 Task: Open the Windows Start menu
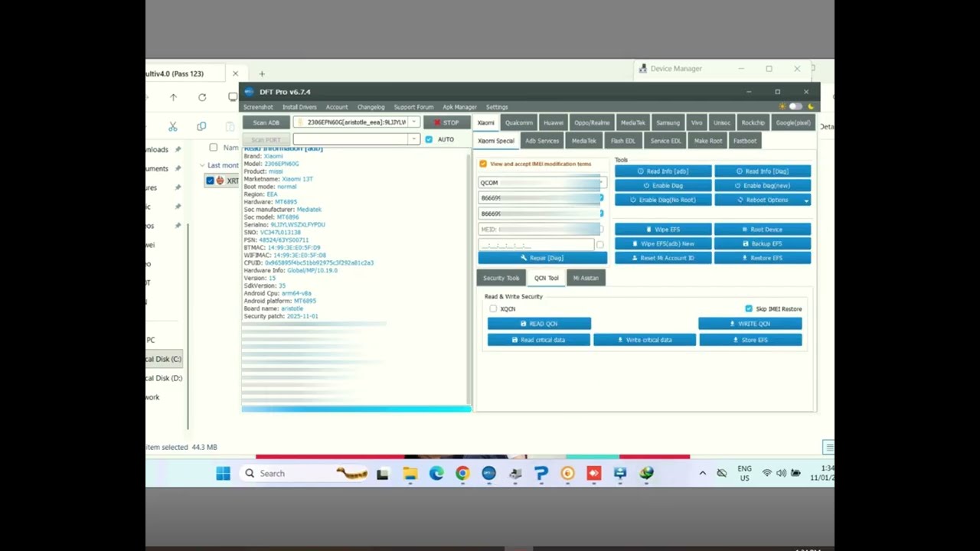click(223, 474)
